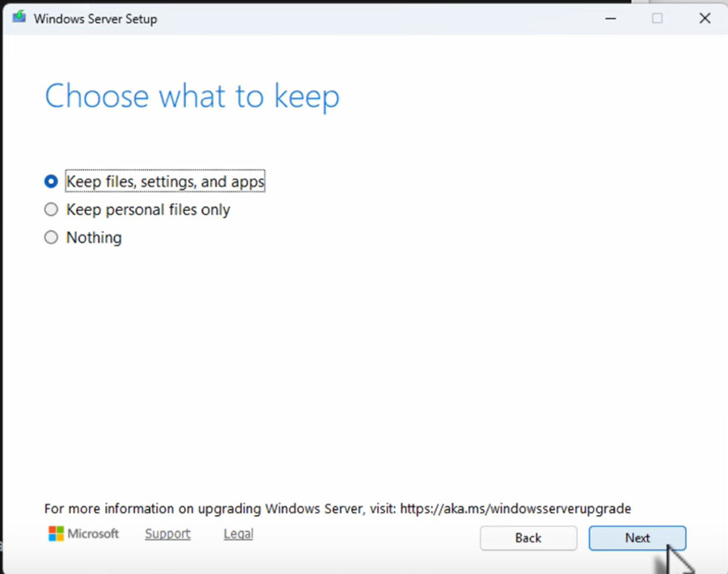The width and height of the screenshot is (728, 574).
Task: Click the "Nothing" option label
Action: (94, 237)
